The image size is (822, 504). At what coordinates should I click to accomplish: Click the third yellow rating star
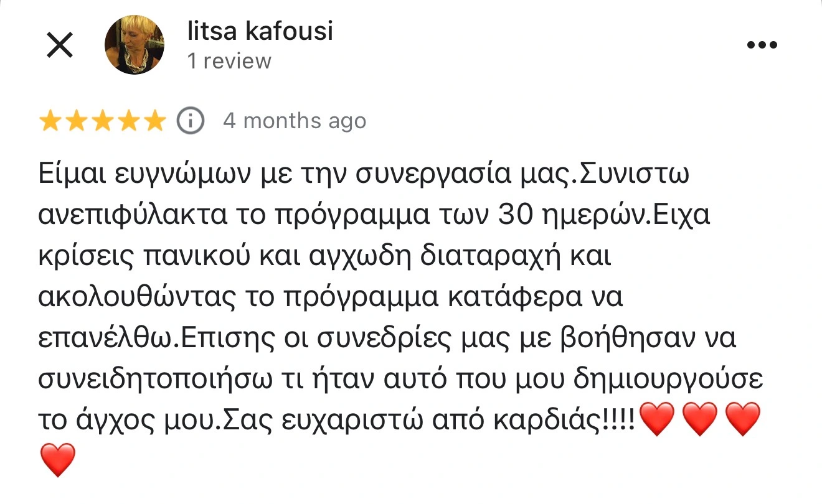(102, 121)
